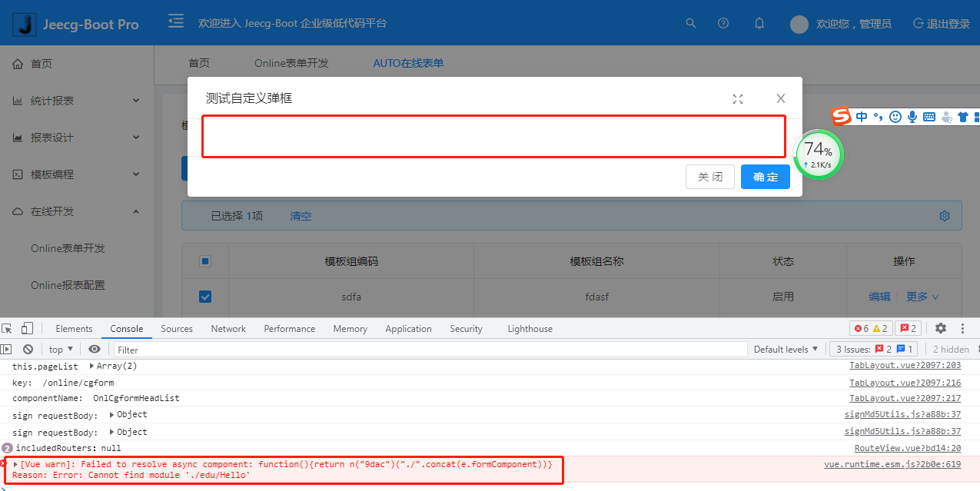Screen dimensions: 980x491
Task: Open source link vue.runtime.esm.js?2b0e:619
Action: [892, 465]
